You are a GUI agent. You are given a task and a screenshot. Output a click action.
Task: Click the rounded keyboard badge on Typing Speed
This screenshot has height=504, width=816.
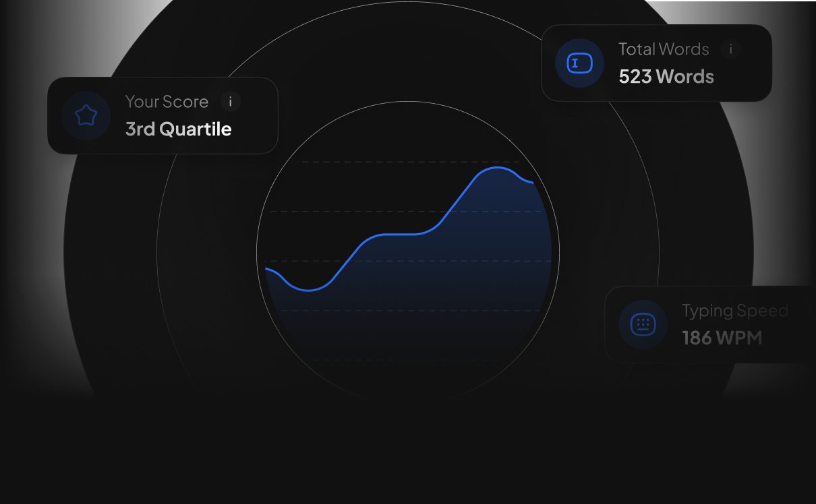point(642,324)
